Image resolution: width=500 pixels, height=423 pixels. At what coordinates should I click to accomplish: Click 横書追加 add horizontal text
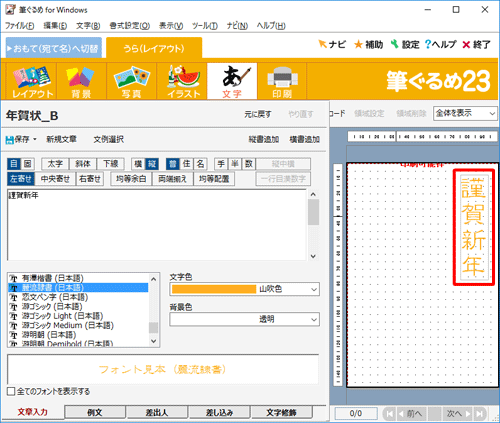(304, 139)
